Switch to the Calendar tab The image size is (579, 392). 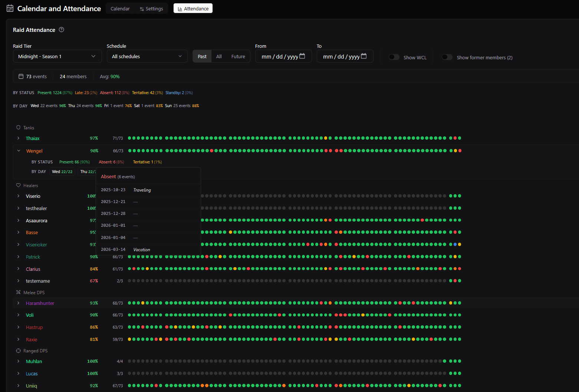tap(120, 8)
